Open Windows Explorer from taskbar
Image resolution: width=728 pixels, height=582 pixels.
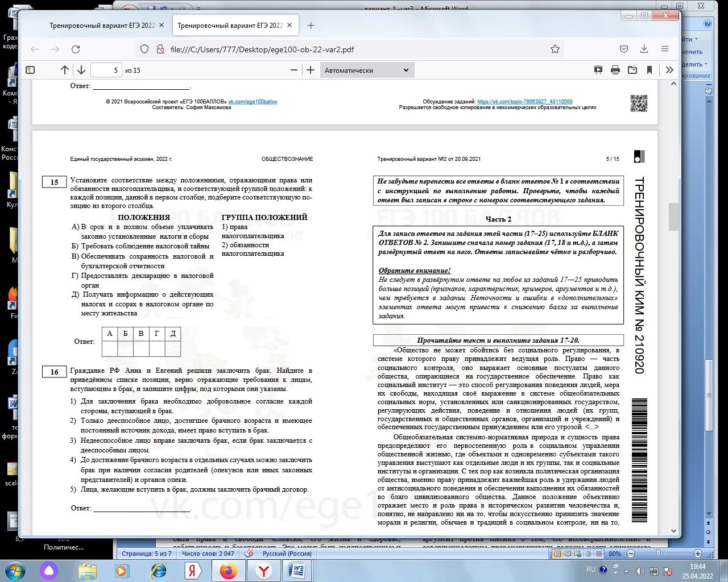[x=88, y=570]
